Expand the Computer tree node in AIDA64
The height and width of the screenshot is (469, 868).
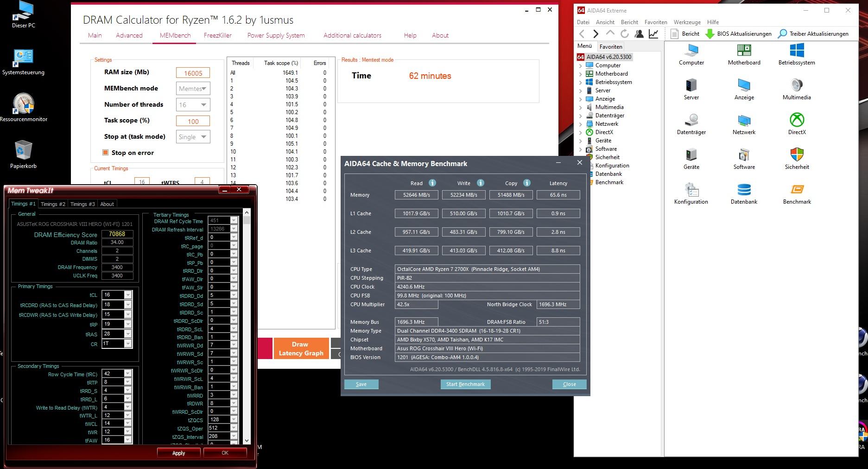point(580,65)
